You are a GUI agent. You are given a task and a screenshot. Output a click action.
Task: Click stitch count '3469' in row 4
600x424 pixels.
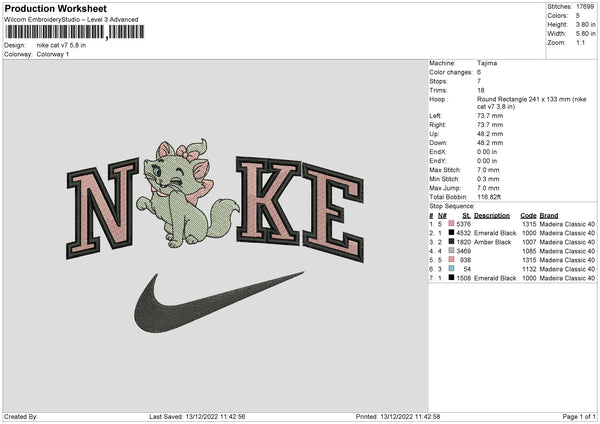point(463,251)
